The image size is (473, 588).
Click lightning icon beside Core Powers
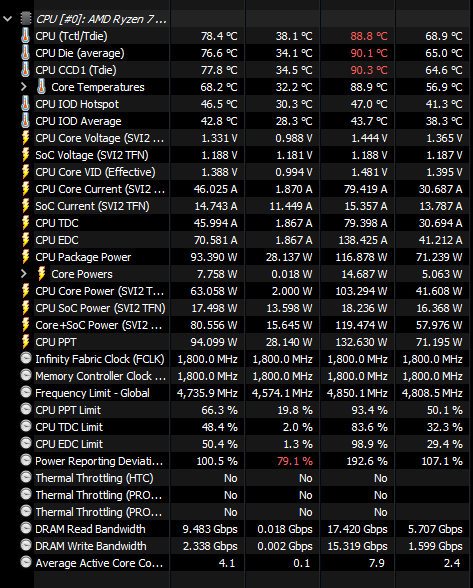coord(42,274)
